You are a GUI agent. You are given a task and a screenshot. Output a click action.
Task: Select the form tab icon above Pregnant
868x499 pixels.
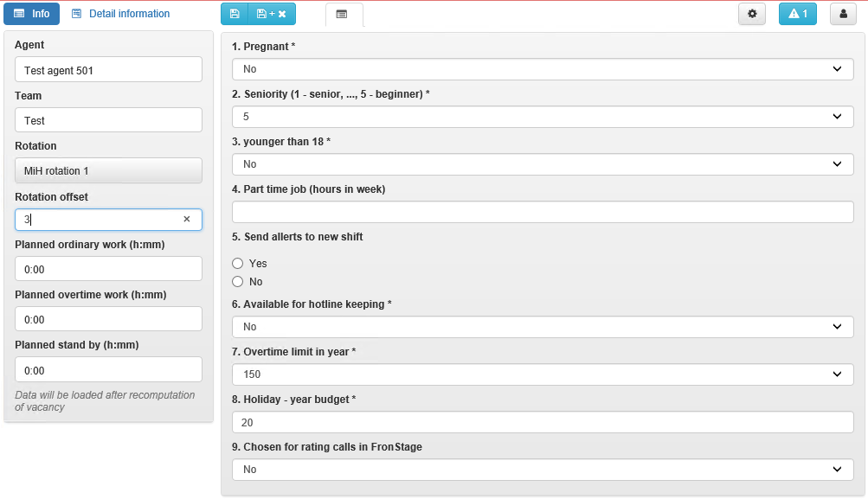click(x=342, y=15)
